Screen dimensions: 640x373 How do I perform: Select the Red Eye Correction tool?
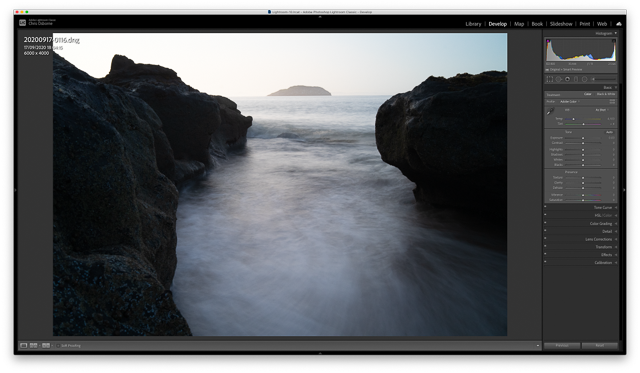pyautogui.click(x=567, y=79)
